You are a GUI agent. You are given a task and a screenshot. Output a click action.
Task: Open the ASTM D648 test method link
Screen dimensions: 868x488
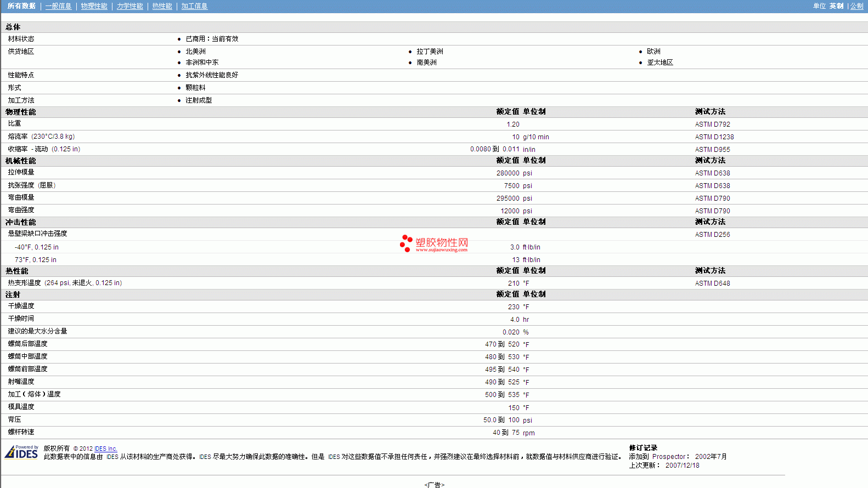pyautogui.click(x=712, y=283)
